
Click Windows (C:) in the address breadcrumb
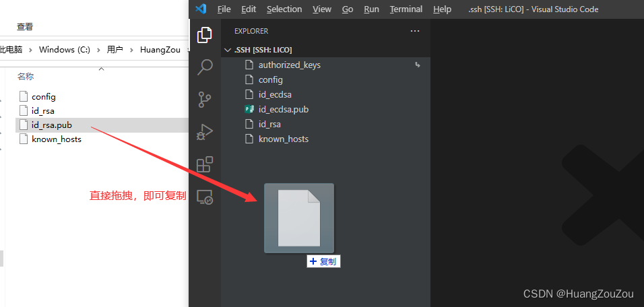tap(65, 50)
